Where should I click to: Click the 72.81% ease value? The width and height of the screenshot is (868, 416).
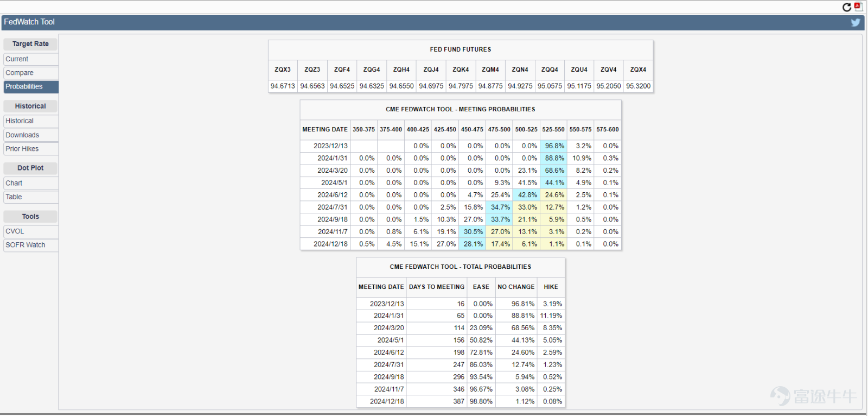click(481, 353)
